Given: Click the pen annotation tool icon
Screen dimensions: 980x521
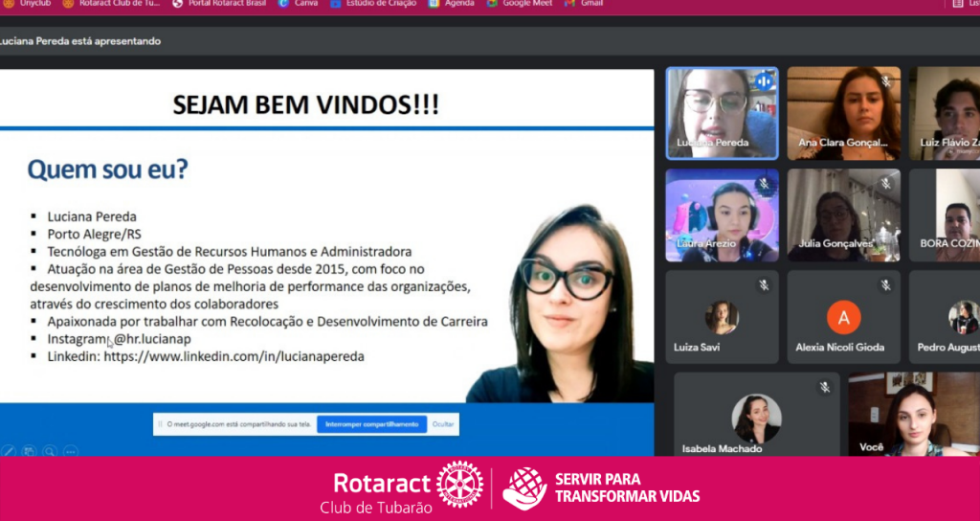Looking at the screenshot, I should (10, 451).
